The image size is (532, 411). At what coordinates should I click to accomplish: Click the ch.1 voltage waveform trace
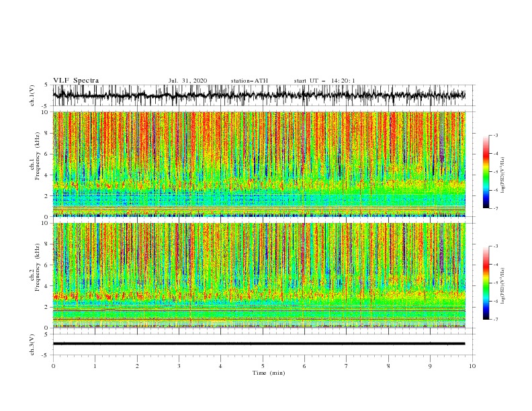pos(259,95)
